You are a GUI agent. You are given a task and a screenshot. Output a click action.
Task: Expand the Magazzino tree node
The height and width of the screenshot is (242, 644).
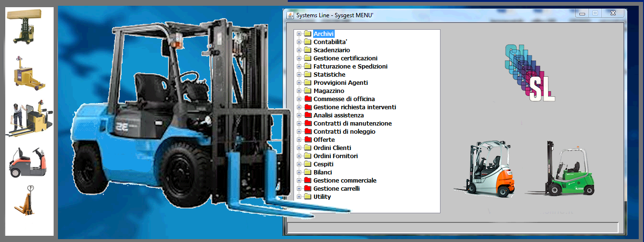299,91
